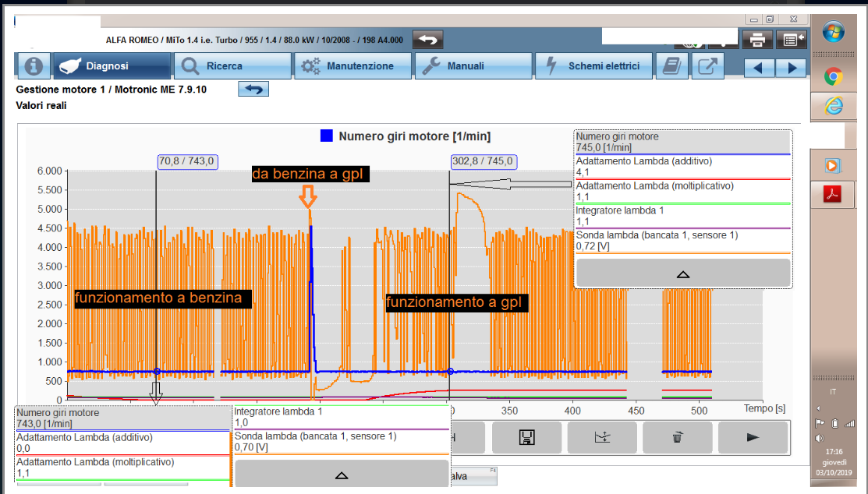
Task: Open the vehicle info tab icon
Action: (34, 65)
